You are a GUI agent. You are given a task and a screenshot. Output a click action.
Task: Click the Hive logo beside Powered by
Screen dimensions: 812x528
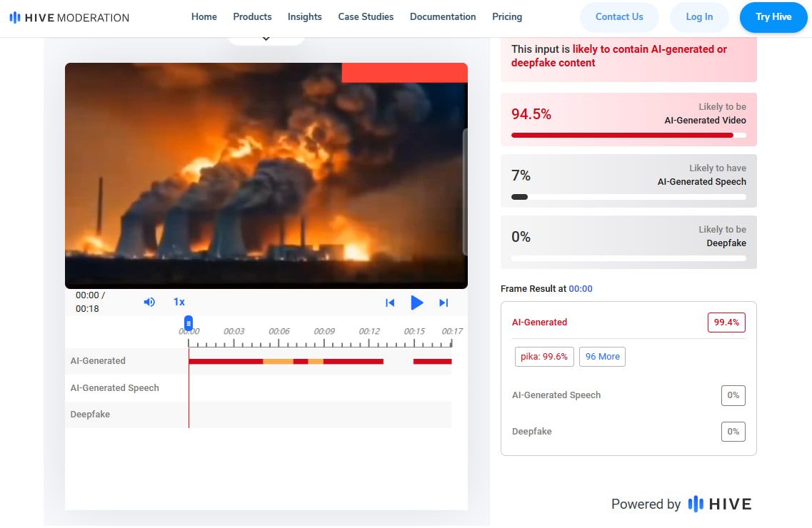tap(720, 504)
